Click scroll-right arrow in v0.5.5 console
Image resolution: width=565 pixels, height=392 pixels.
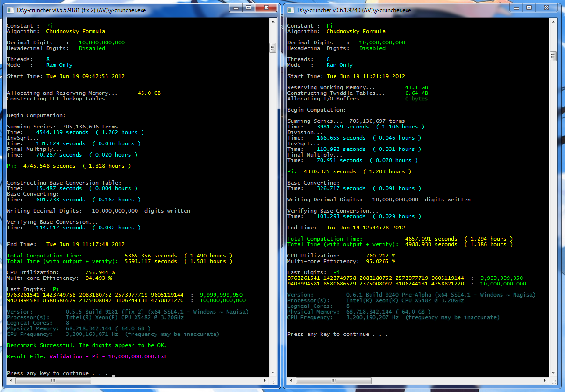point(265,380)
